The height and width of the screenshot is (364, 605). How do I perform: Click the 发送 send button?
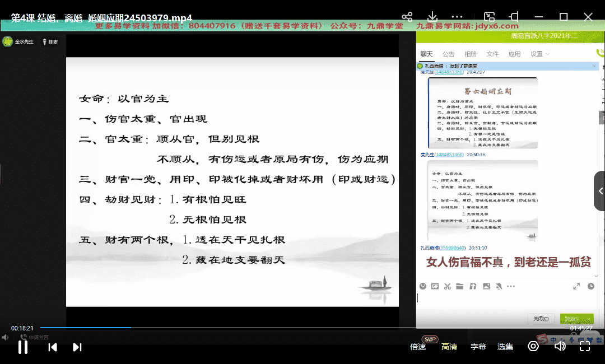click(575, 319)
